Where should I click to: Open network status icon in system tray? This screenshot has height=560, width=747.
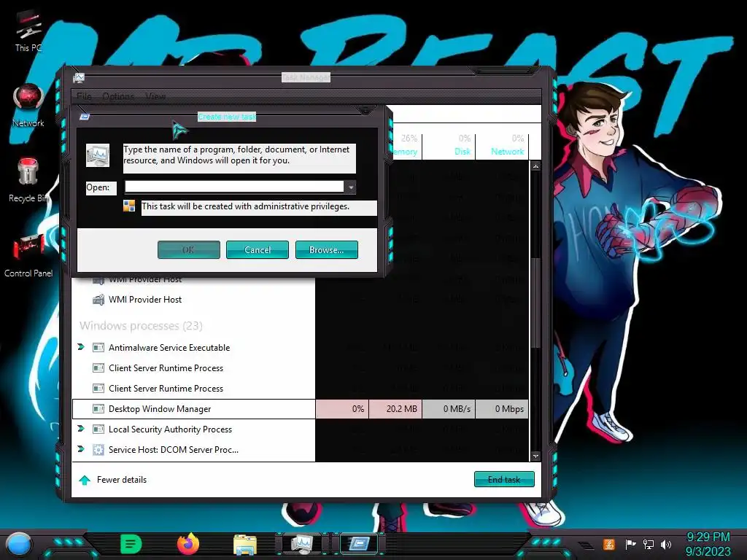pyautogui.click(x=649, y=544)
